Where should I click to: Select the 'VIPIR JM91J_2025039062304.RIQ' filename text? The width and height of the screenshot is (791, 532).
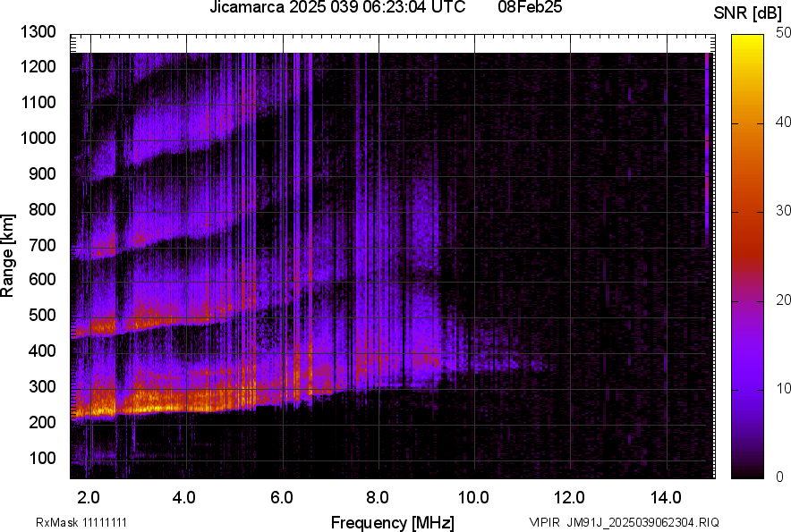point(624,522)
